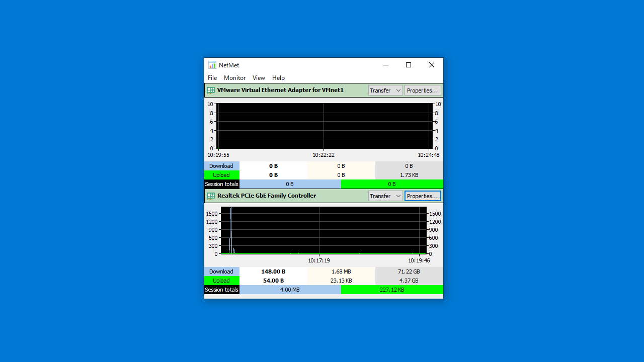Click the 148.00 B download rate value
The image size is (644, 362).
(x=273, y=271)
